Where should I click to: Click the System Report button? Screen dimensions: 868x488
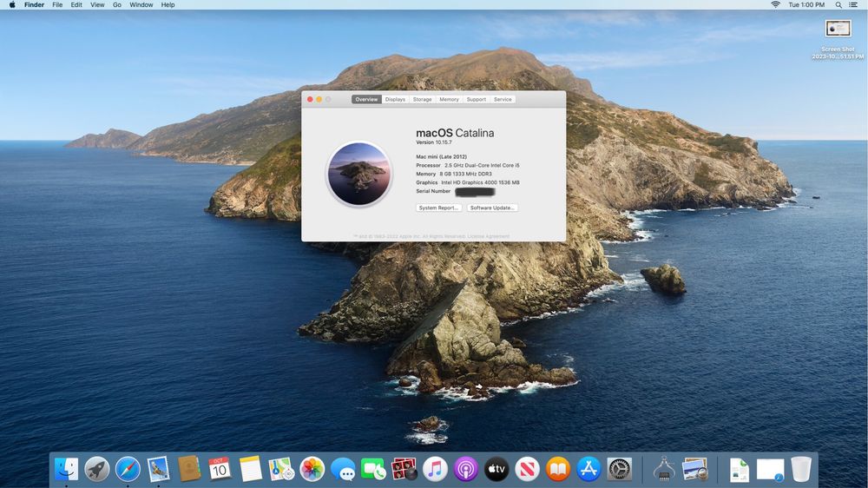[x=438, y=208]
